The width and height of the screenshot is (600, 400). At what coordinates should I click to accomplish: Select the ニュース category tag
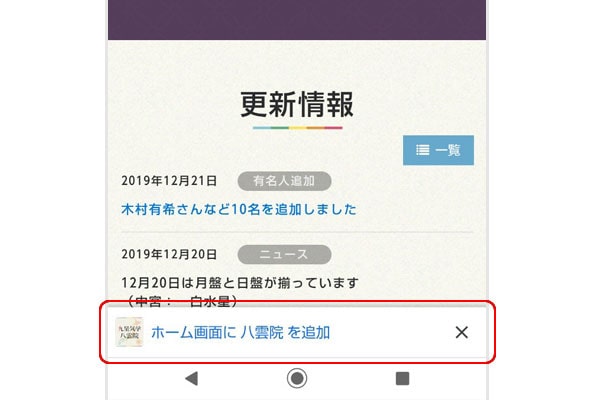(x=284, y=255)
